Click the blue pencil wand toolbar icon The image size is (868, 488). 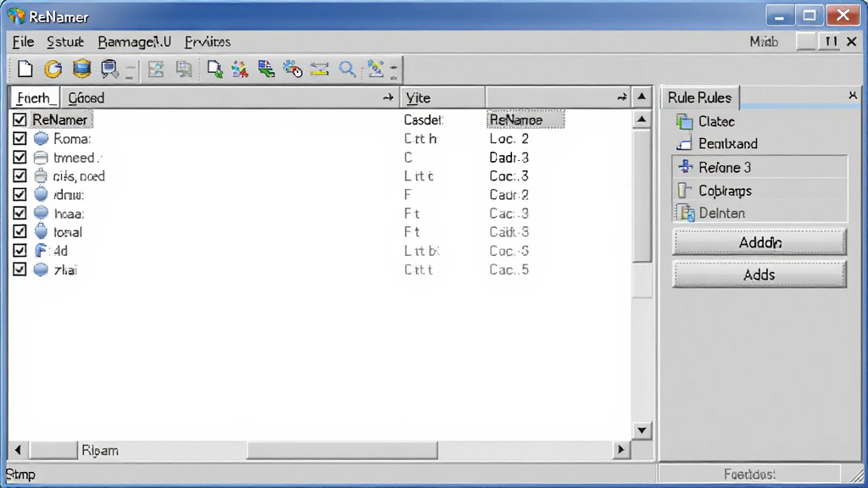click(x=375, y=69)
